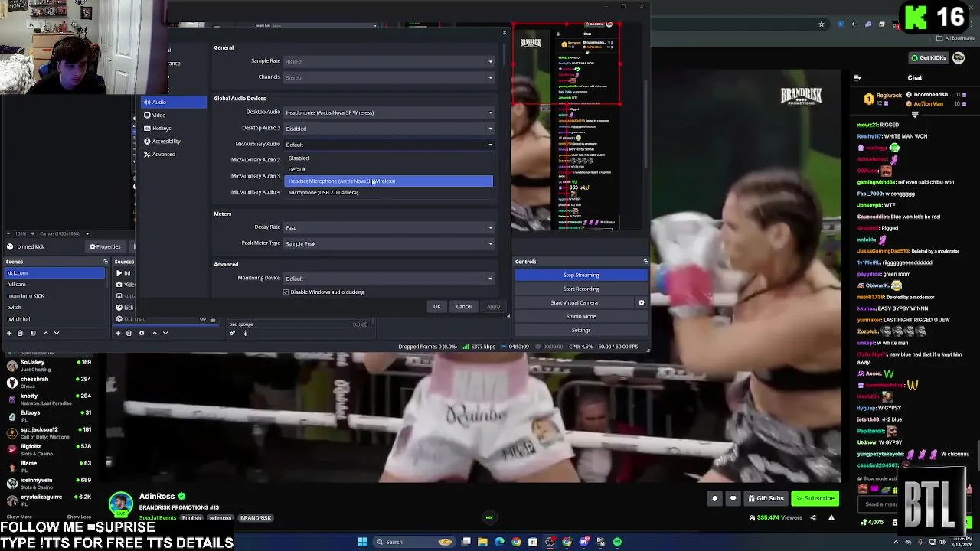Open the Audio settings tab
980x551 pixels.
[x=173, y=102]
